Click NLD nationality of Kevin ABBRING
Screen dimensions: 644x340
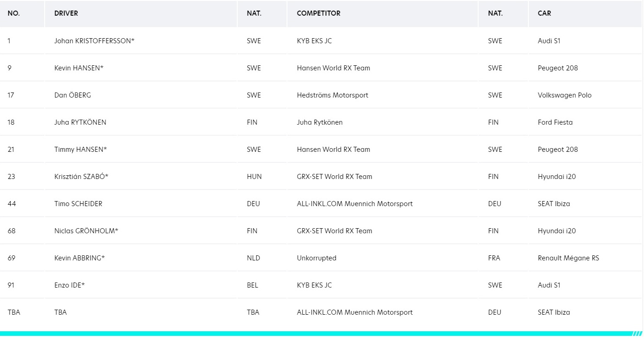253,258
